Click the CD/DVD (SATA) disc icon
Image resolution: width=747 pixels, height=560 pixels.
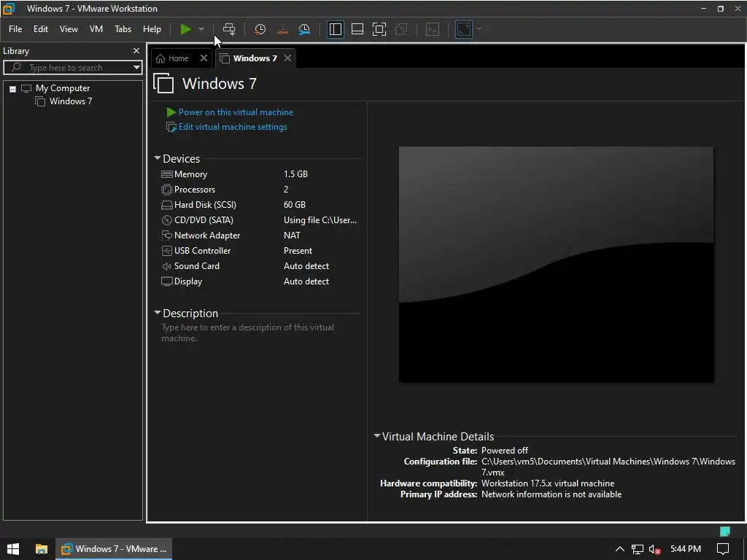[167, 220]
